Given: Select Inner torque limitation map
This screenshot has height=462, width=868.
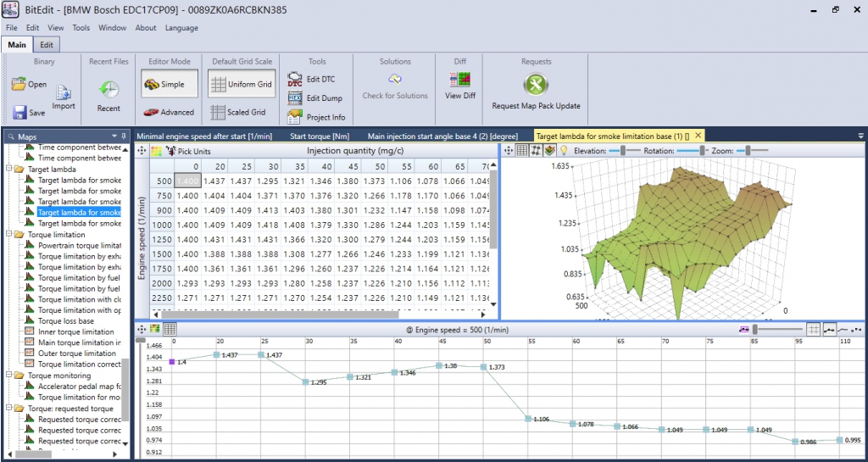Looking at the screenshot, I should 75,332.
